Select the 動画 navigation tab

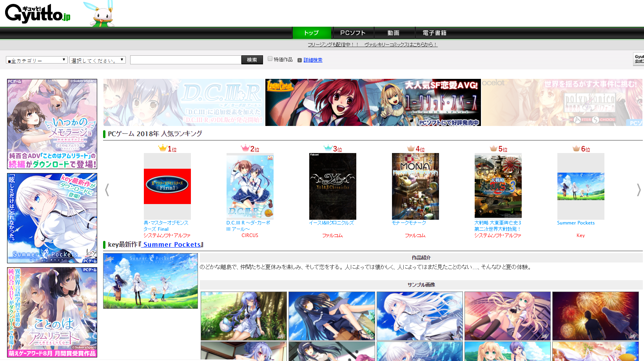coord(394,33)
